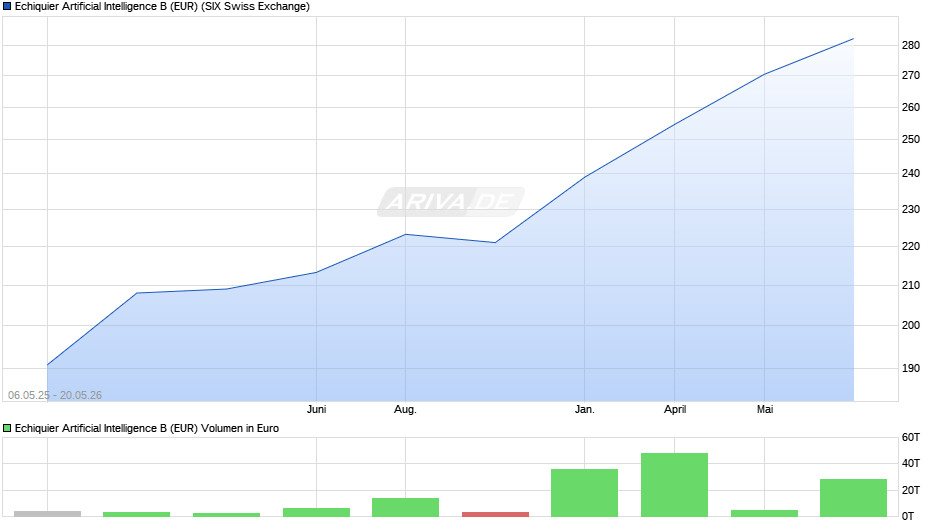Click the 280 price axis label
The height and width of the screenshot is (526, 940).
pyautogui.click(x=911, y=45)
